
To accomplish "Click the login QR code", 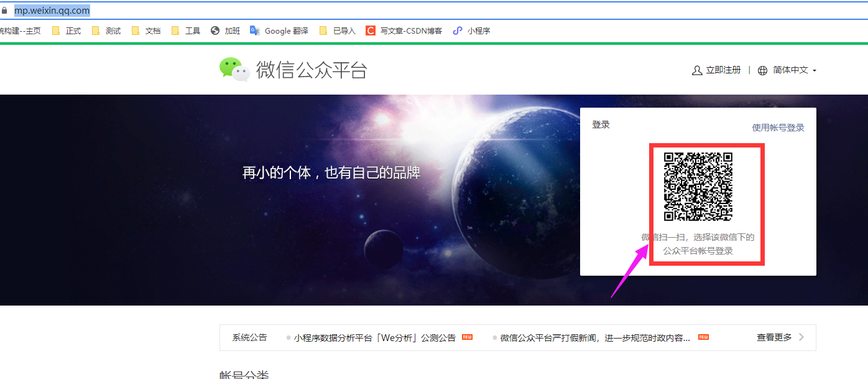I will (x=698, y=187).
